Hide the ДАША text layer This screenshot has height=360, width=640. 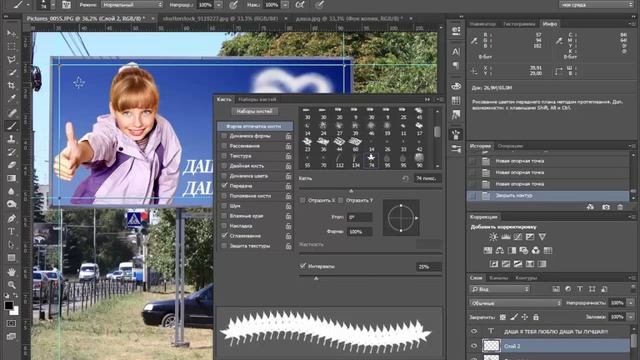pos(474,331)
